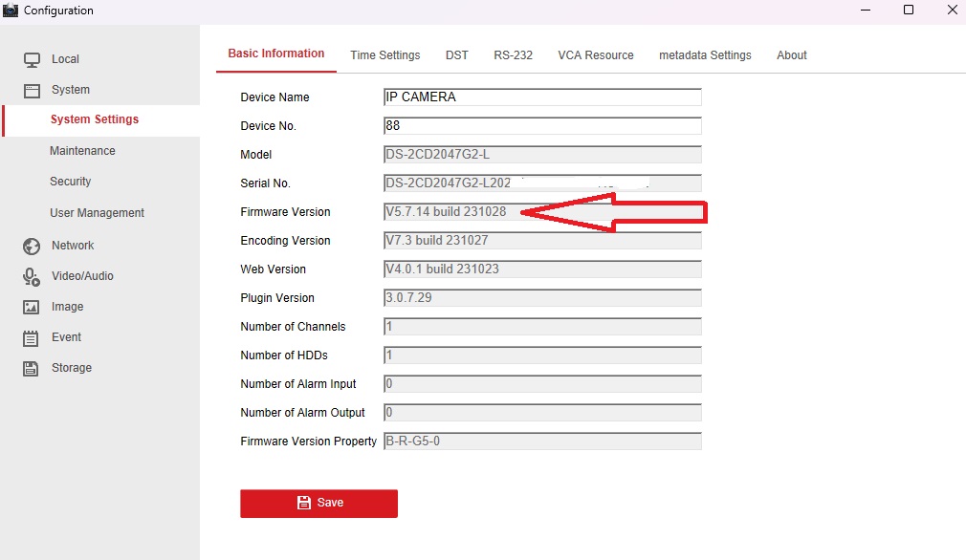Viewport: 966px width, 560px height.
Task: Click the Image picture icon
Action: click(x=32, y=308)
